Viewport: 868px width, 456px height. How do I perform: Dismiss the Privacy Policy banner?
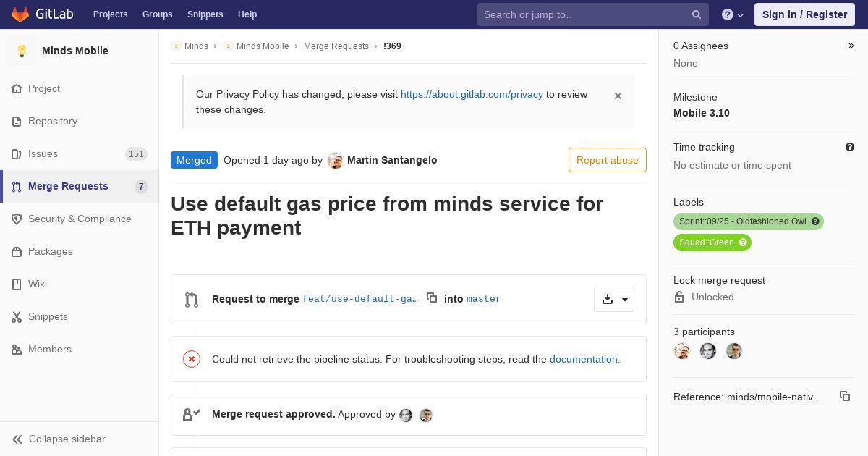pyautogui.click(x=618, y=96)
